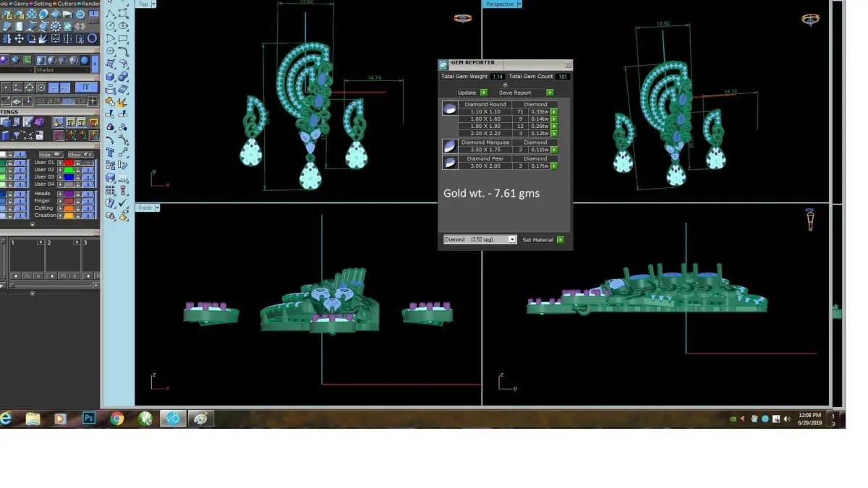The width and height of the screenshot is (868, 488).
Task: Expand layers panel with down-arrow circle
Action: tap(33, 224)
